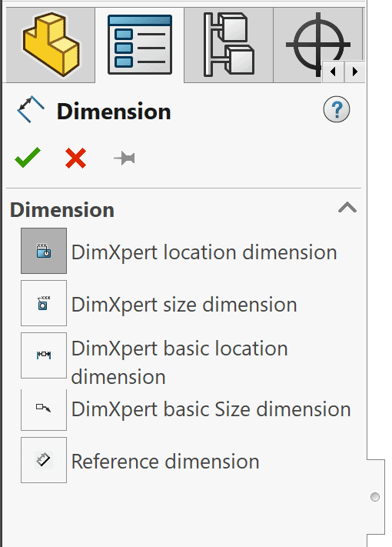Open the FeatureManager design tree tab
392x547 pixels.
(50, 45)
